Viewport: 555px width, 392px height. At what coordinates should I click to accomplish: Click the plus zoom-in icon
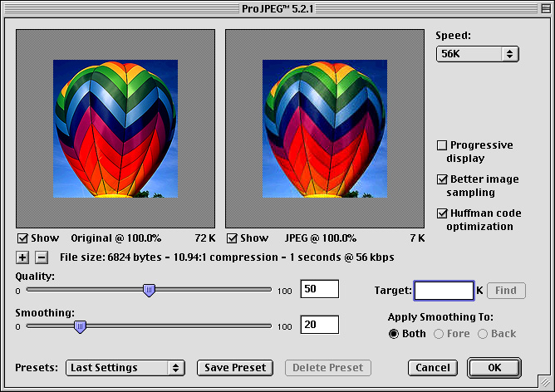click(x=22, y=257)
